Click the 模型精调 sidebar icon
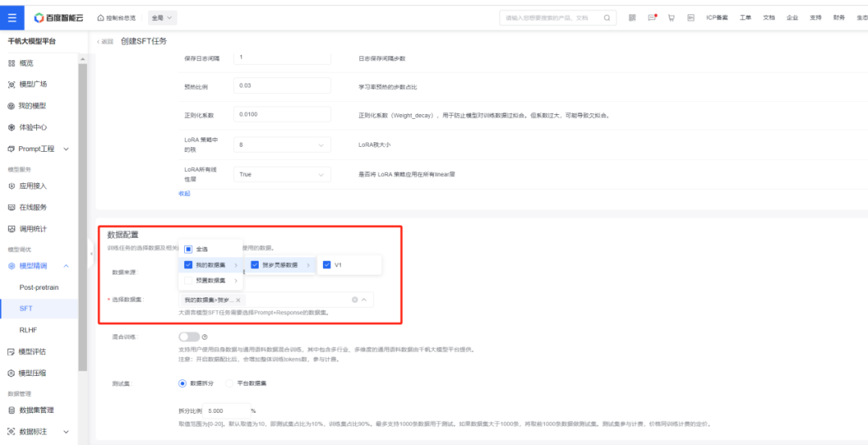 tap(11, 266)
